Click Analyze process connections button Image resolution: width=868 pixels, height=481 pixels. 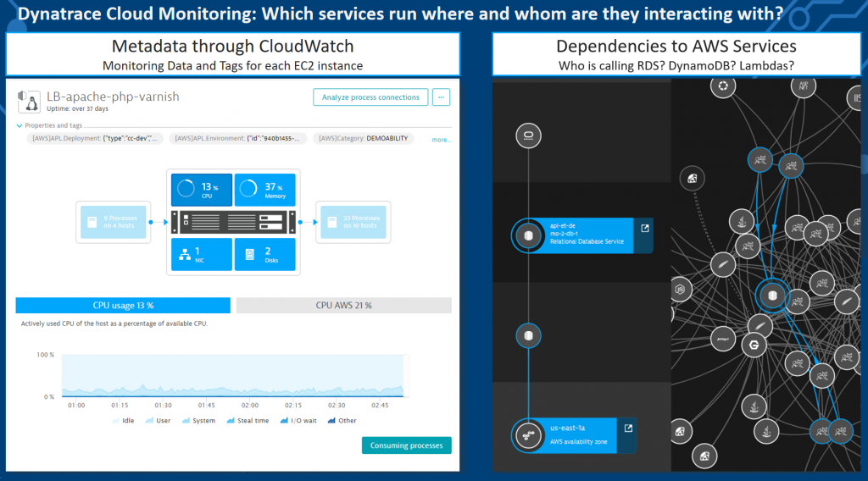pos(370,97)
